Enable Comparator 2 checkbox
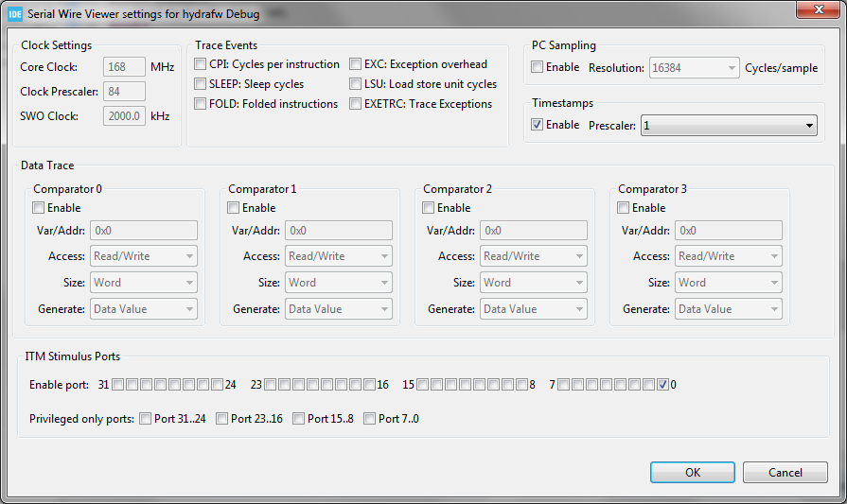This screenshot has height=504, width=847. [x=429, y=208]
